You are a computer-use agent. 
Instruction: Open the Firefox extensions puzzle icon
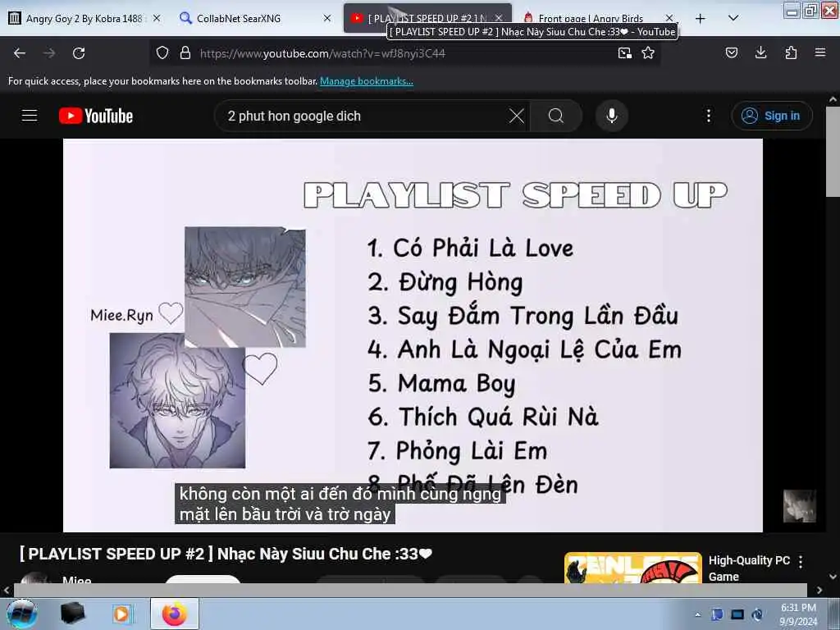791,52
